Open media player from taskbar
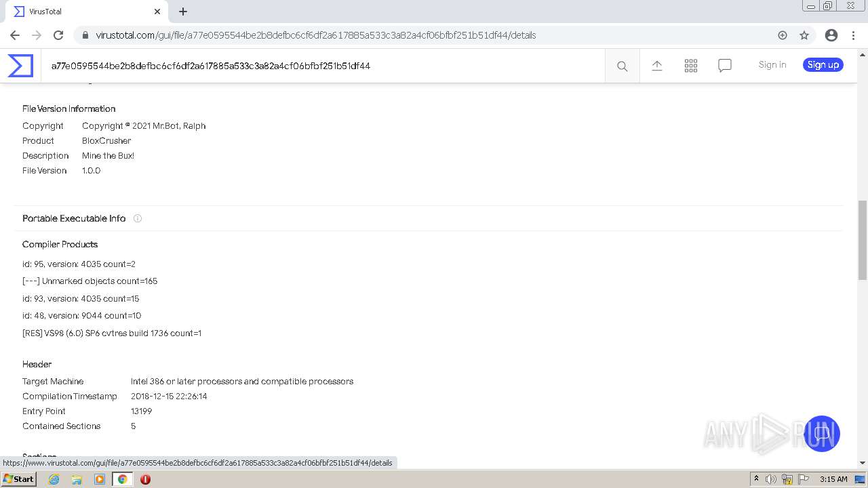The width and height of the screenshot is (868, 488). (100, 479)
